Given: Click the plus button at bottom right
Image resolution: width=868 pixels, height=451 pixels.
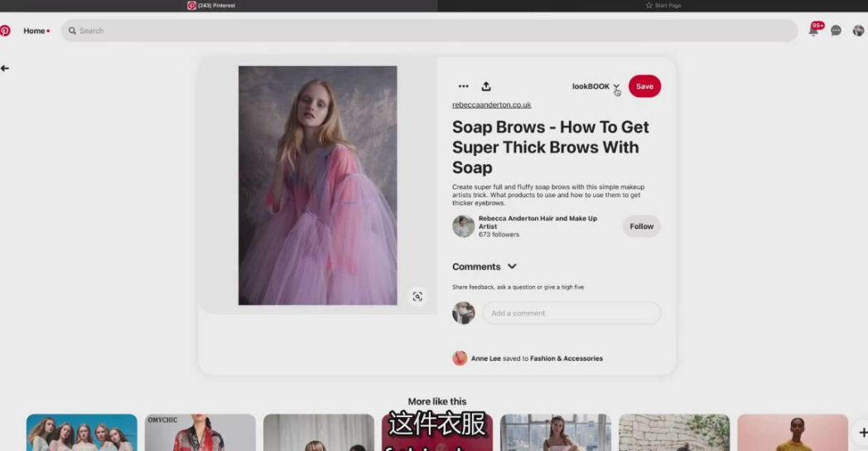Looking at the screenshot, I should 861,432.
